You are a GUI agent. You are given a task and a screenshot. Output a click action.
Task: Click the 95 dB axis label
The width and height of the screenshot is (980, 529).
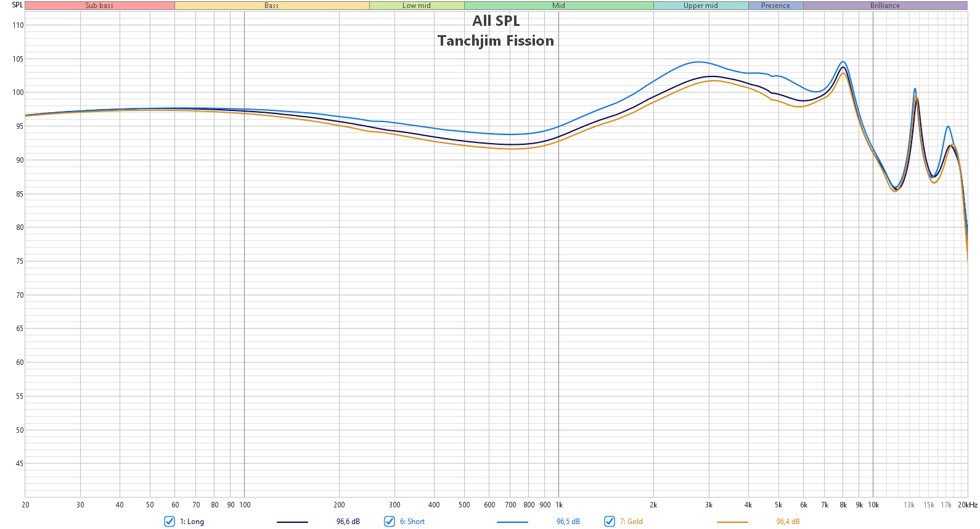(x=20, y=126)
